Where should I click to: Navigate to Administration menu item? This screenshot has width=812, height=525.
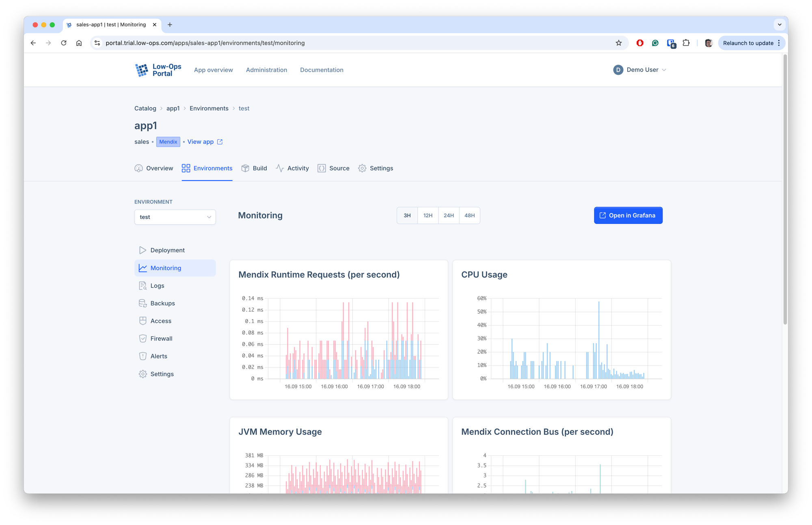point(267,70)
